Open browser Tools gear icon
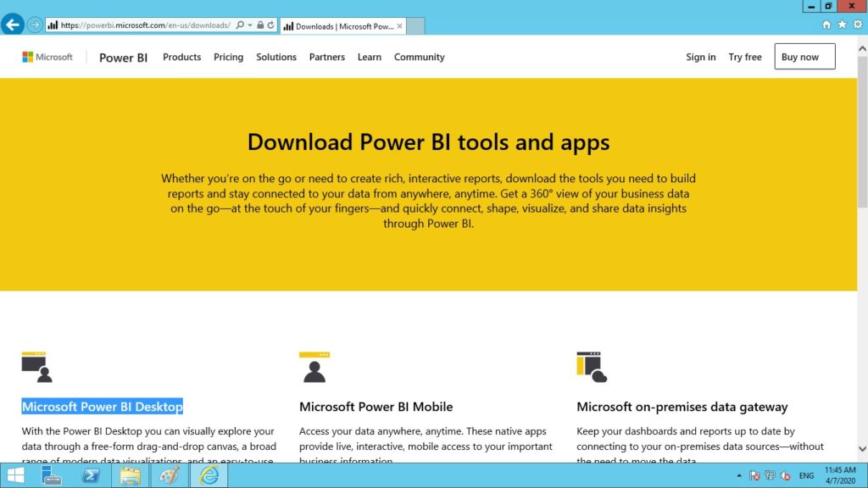The height and width of the screenshot is (488, 868). pyautogui.click(x=858, y=25)
